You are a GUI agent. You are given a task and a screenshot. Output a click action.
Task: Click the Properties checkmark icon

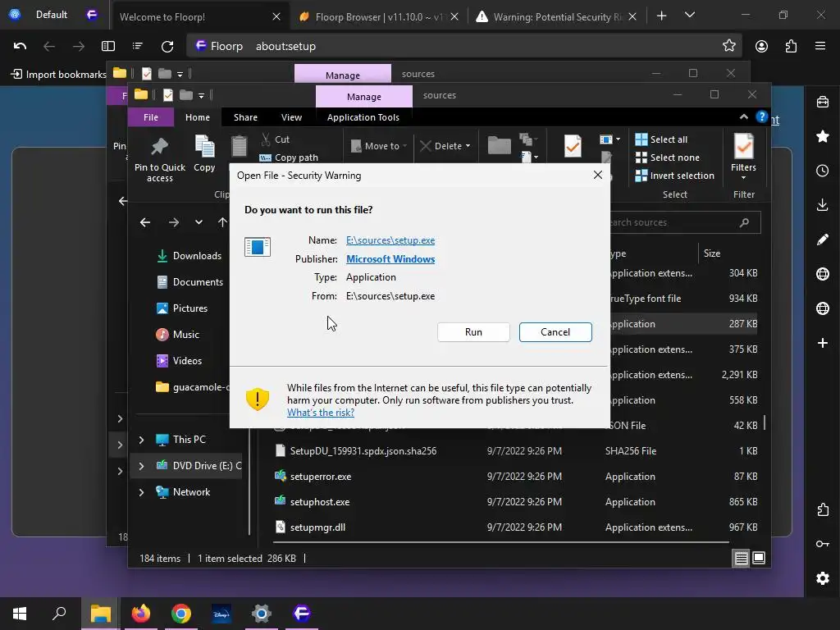573,146
